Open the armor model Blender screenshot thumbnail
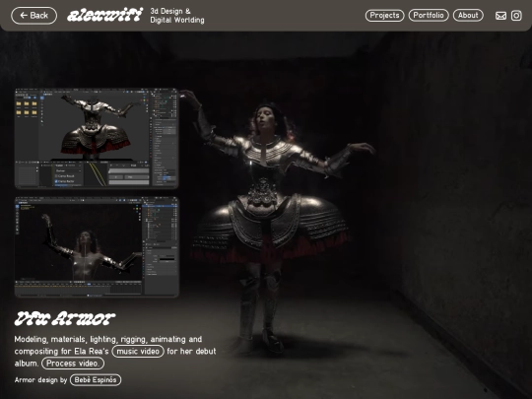The height and width of the screenshot is (399, 532). click(97, 139)
